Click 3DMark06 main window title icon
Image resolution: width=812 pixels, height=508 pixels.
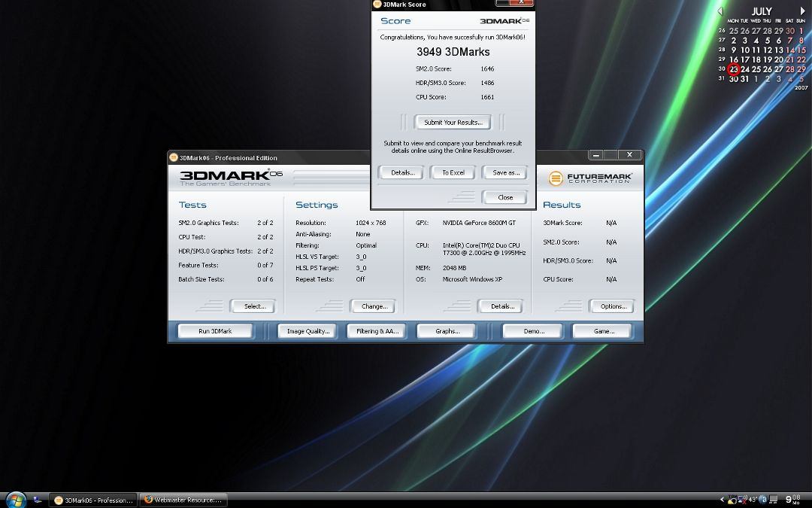(174, 157)
